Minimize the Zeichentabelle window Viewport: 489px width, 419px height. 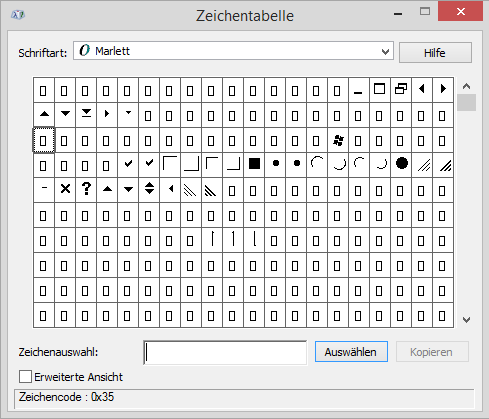pyautogui.click(x=398, y=14)
